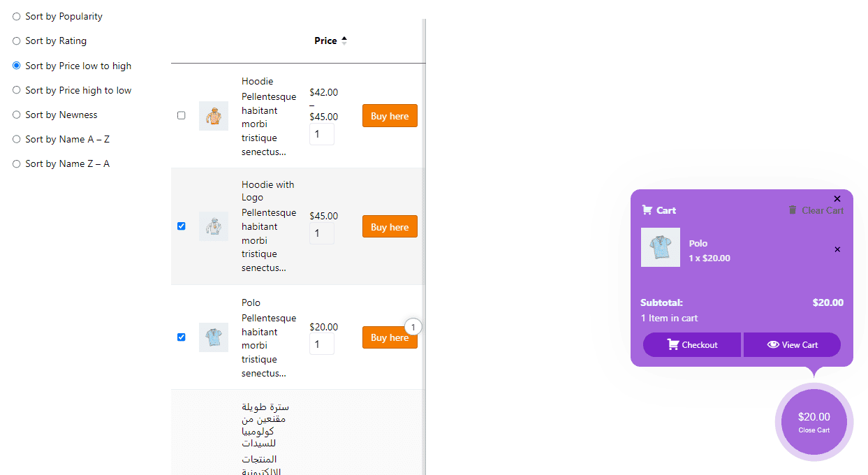This screenshot has height=475, width=868.
Task: Click the Polo quantity input field
Action: [x=321, y=344]
